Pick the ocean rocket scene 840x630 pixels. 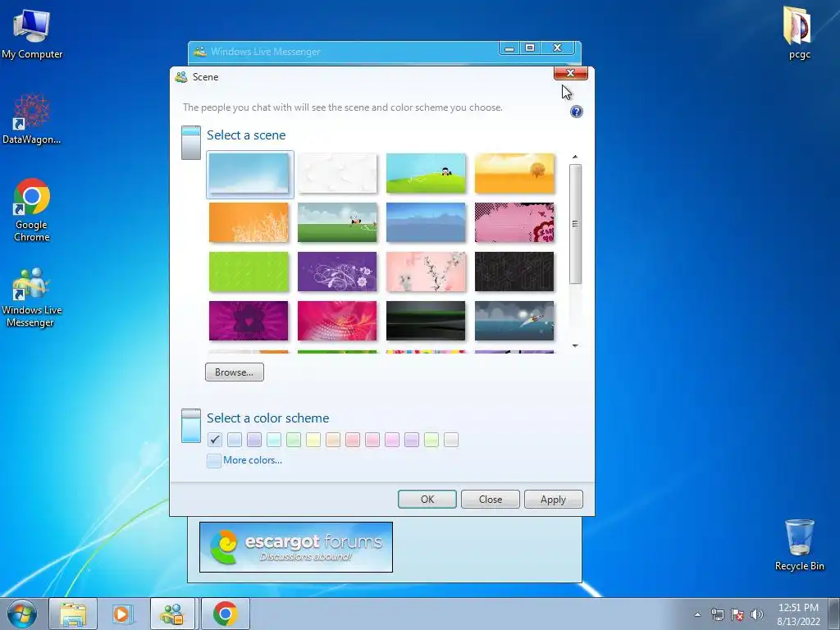click(x=514, y=321)
